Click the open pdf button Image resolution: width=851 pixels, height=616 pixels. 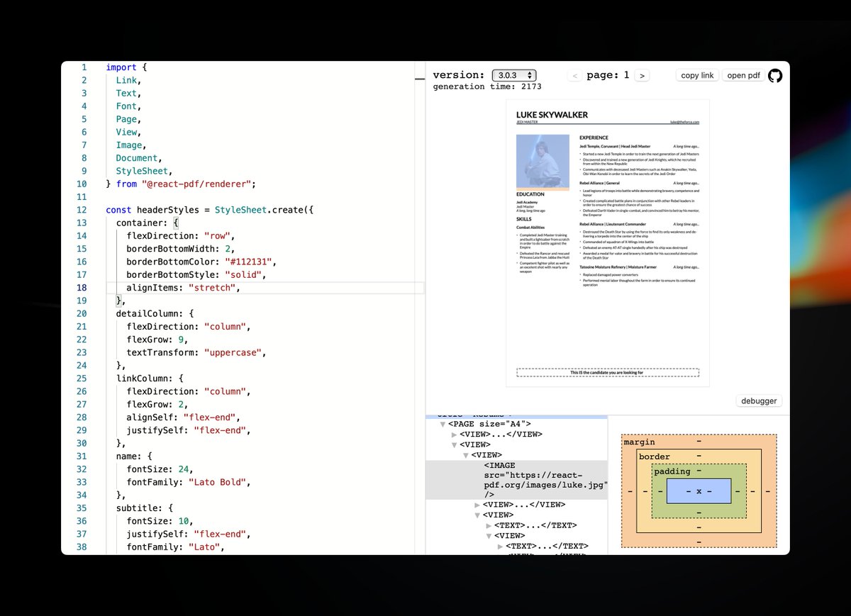742,74
